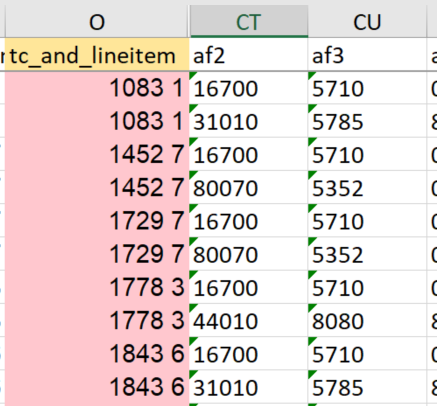This screenshot has width=437, height=406.
Task: Select the 1778 3 cell beside 16700
Action: point(97,287)
